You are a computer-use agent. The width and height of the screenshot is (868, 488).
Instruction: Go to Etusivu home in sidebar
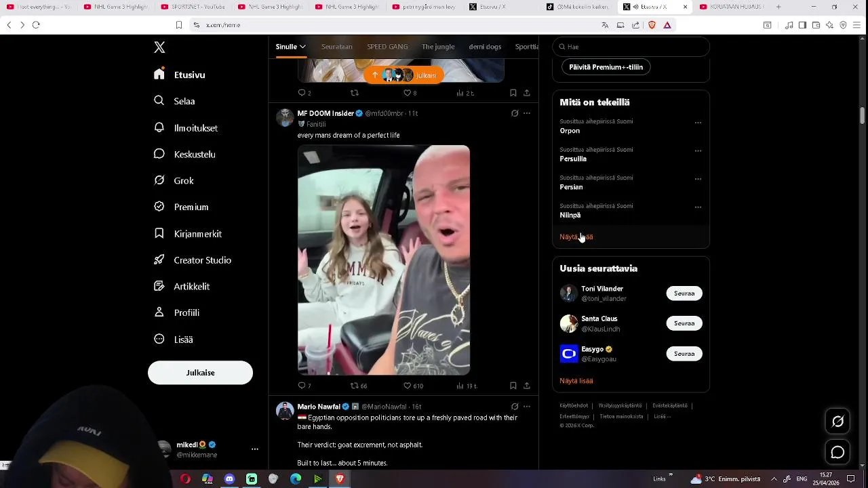(x=180, y=75)
